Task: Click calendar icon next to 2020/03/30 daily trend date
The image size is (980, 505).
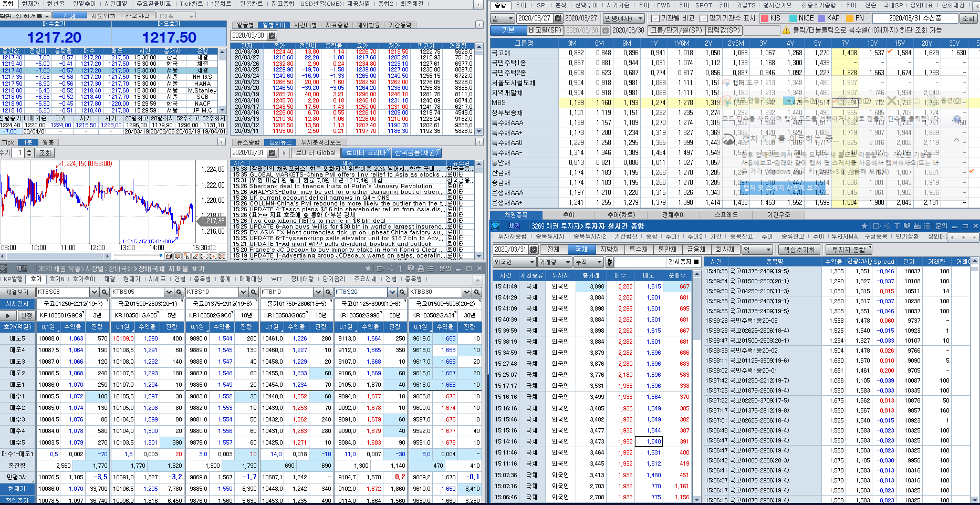Action: click(x=272, y=36)
